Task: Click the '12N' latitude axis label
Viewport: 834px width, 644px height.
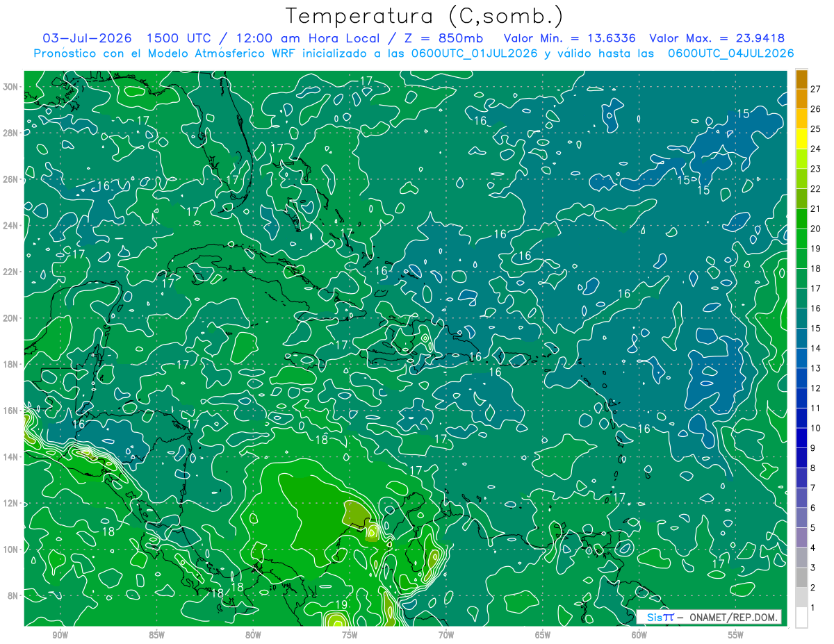Action: tap(11, 503)
